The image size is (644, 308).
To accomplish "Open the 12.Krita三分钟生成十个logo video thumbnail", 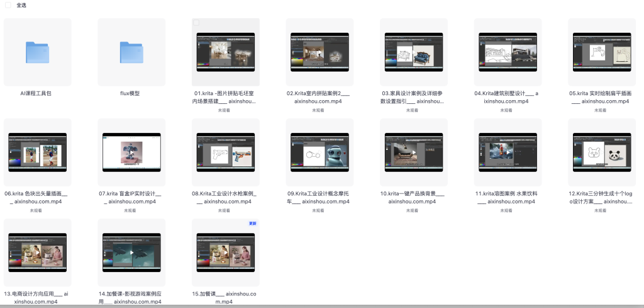I will [x=602, y=152].
